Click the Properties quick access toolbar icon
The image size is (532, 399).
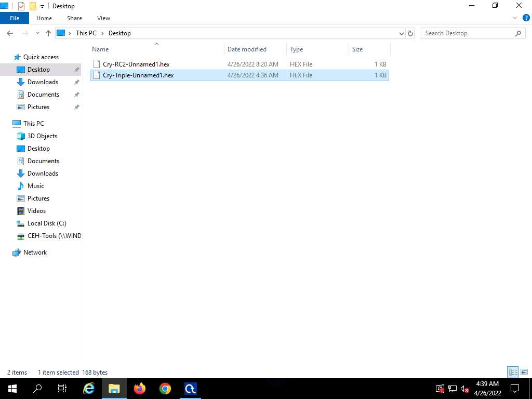coord(21,6)
